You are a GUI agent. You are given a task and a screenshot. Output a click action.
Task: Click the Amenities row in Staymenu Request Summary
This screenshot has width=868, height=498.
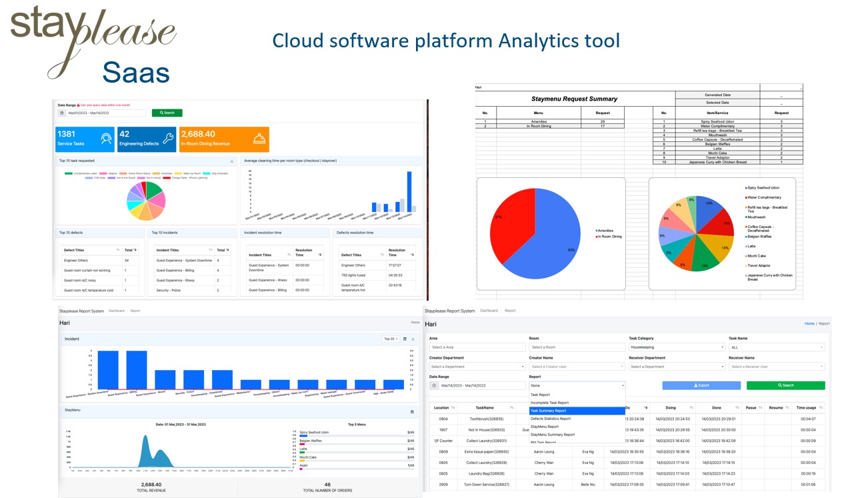pyautogui.click(x=550, y=121)
